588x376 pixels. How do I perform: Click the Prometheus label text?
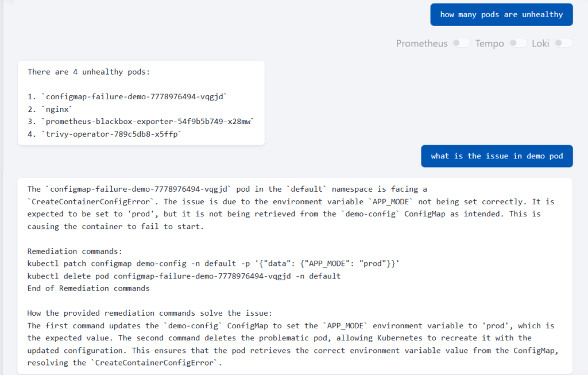coord(421,44)
